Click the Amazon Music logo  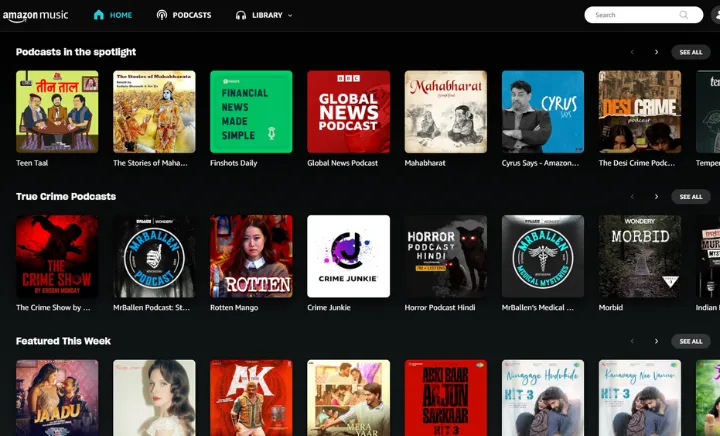(35, 16)
